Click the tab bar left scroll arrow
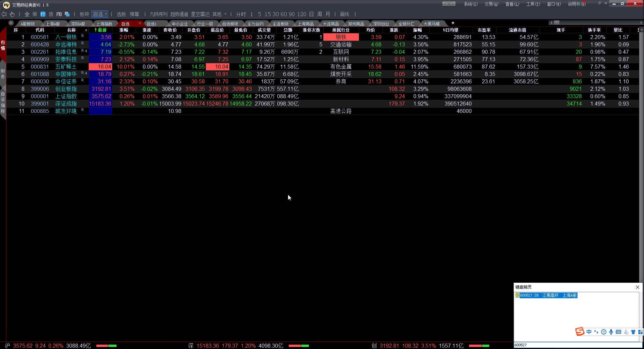This screenshot has width=644, height=349. 11,23
